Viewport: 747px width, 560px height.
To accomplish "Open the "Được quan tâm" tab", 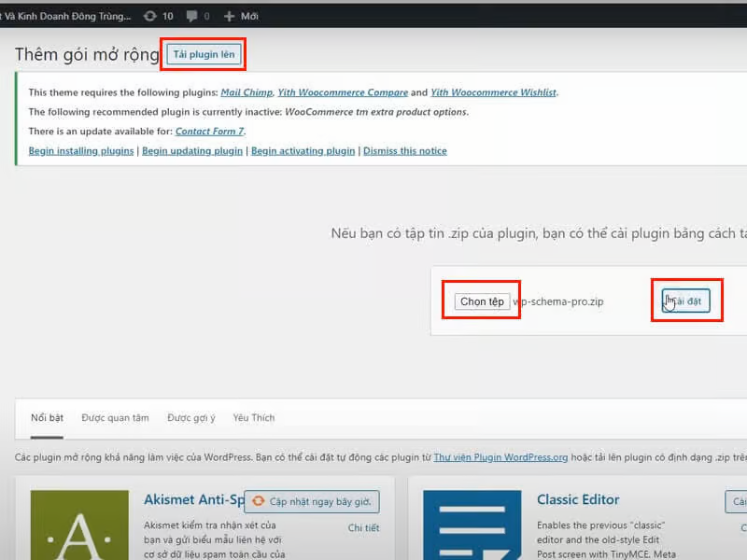I will [115, 418].
